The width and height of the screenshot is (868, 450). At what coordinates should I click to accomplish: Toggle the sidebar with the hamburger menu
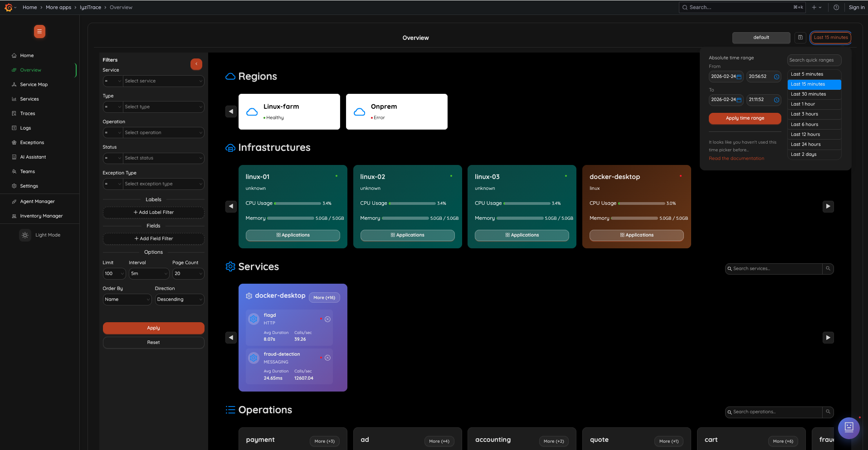pos(39,32)
